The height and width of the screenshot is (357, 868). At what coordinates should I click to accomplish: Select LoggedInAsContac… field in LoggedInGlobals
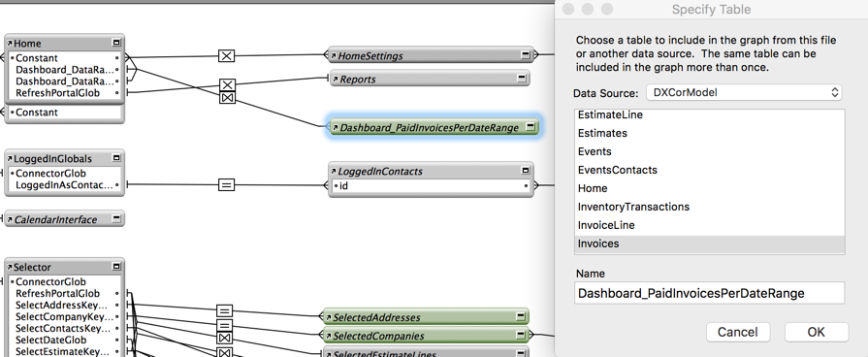pos(65,185)
